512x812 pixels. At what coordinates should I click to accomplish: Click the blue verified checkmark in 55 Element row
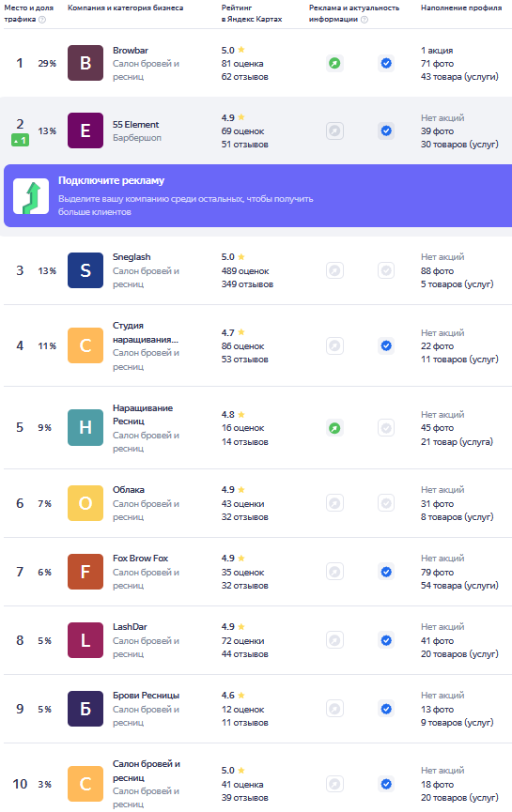click(386, 130)
